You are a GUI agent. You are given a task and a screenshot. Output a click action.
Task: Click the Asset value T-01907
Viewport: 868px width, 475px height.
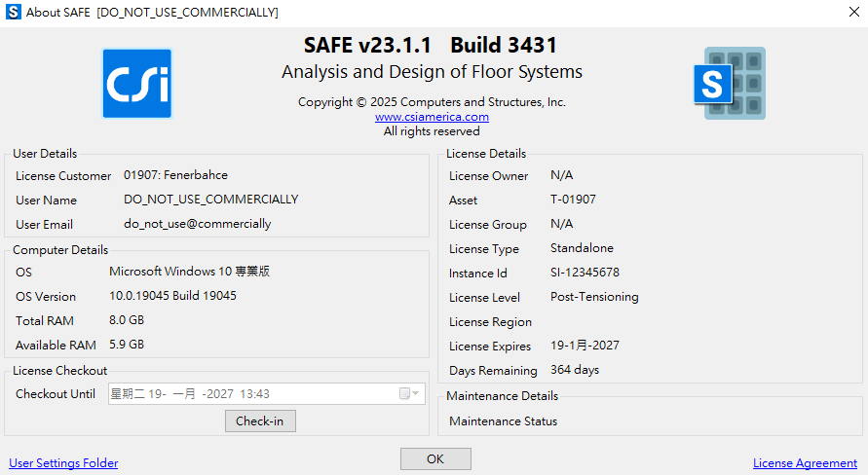573,200
